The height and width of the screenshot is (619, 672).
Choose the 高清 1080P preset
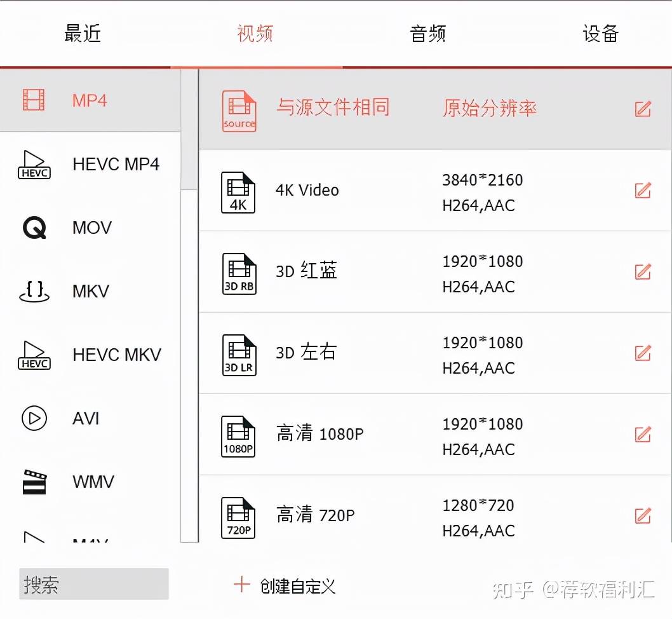coord(435,434)
